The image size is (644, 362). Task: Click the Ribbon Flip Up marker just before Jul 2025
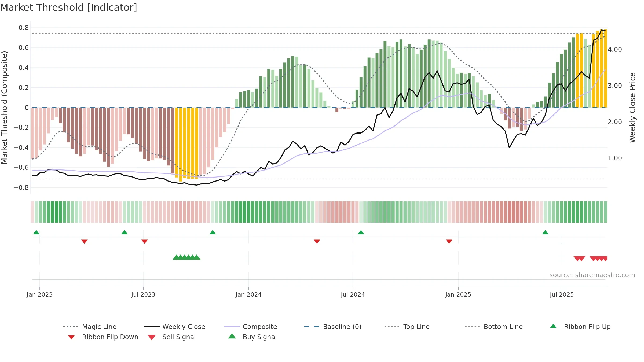545,232
